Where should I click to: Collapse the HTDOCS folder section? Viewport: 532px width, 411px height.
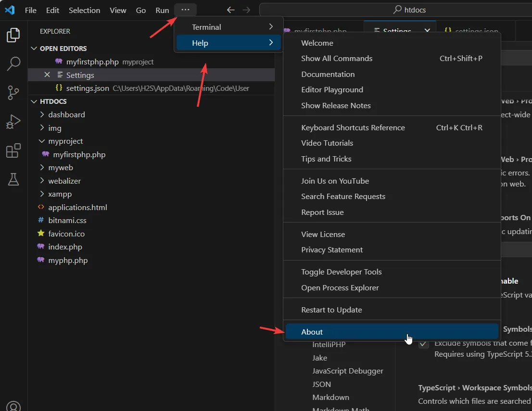pyautogui.click(x=34, y=101)
